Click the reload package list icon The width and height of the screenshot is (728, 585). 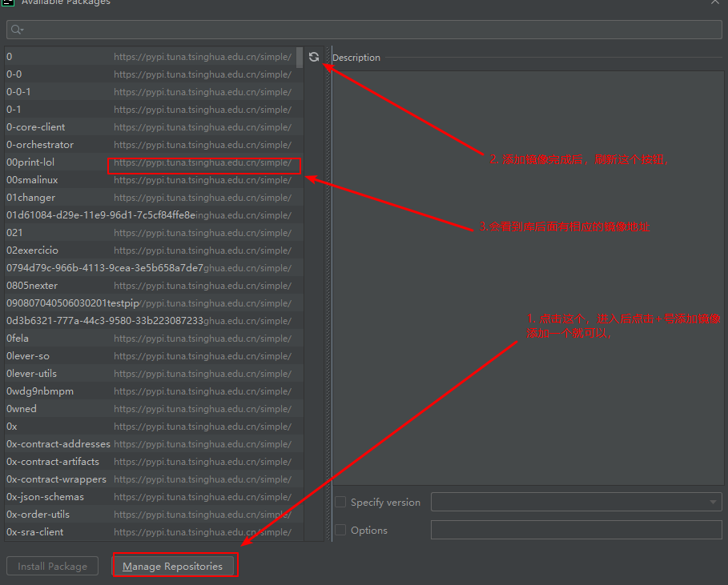tap(314, 57)
